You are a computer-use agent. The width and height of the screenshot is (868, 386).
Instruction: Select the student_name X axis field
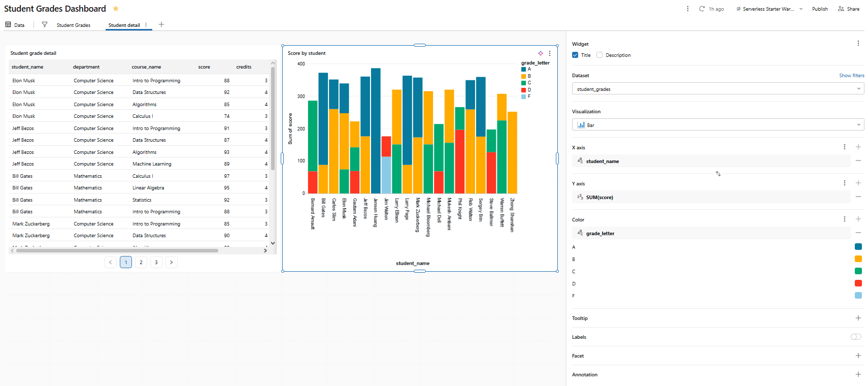[x=711, y=161]
